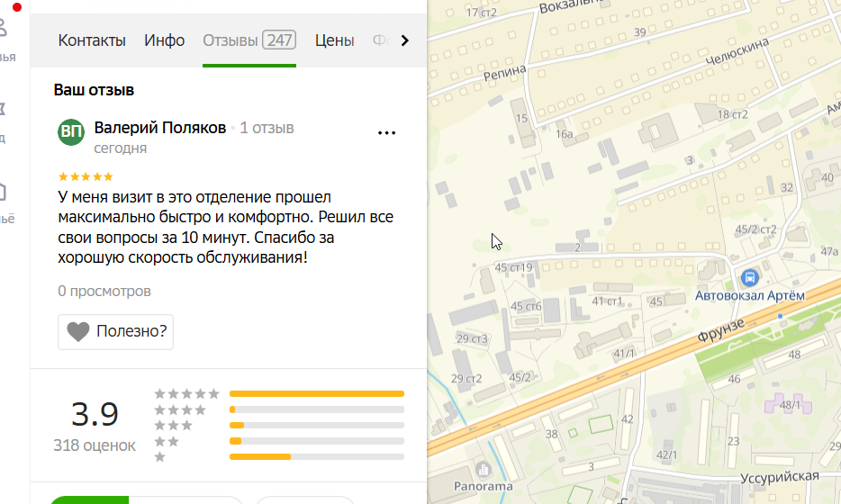The width and height of the screenshot is (841, 504).
Task: Select building 29 ст3 on map
Action: pos(472,339)
